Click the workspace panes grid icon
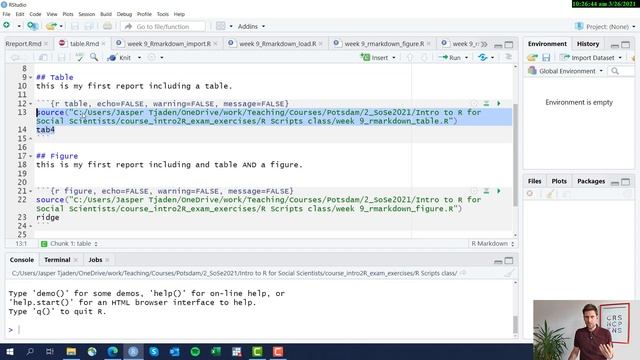Viewport: 640px width, 360px height. (x=220, y=26)
